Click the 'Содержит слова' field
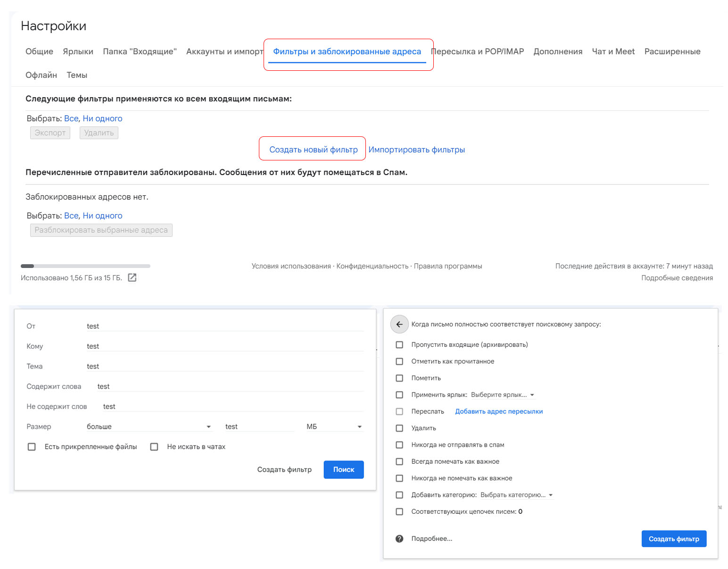 [230, 386]
